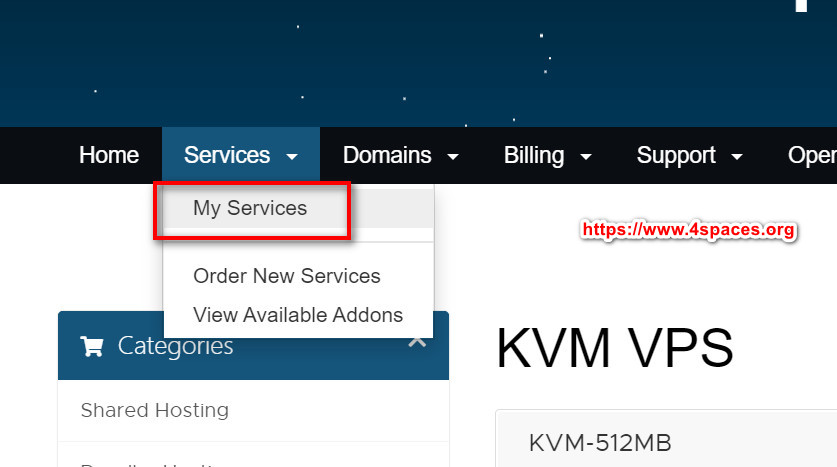Viewport: 837px width, 467px height.
Task: Click the Services dropdown caret arrow
Action: point(292,157)
